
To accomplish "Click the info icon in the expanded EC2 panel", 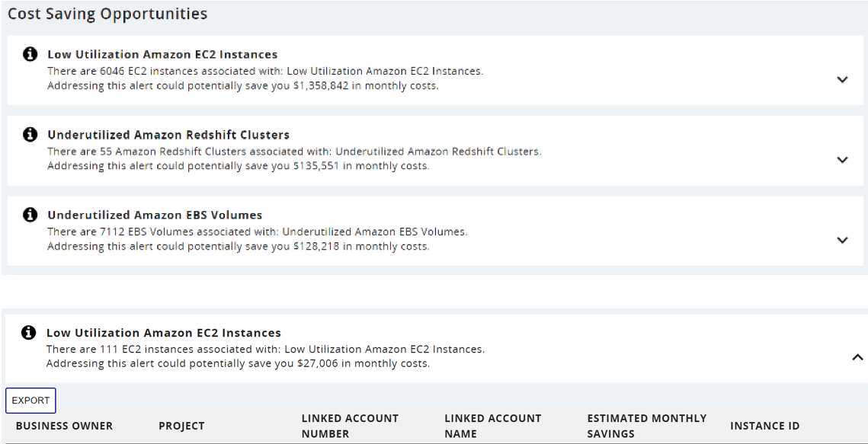I will 29,332.
